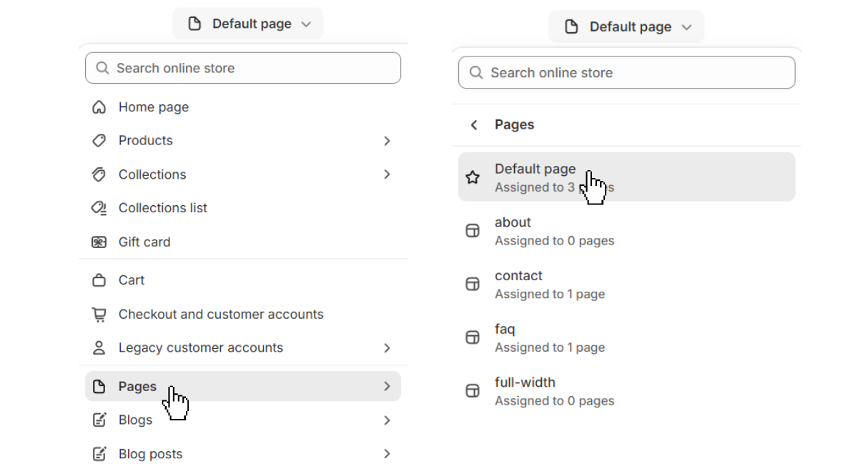Open the Default page dropdown at the top
Screen dimensions: 868x474
[x=248, y=24]
